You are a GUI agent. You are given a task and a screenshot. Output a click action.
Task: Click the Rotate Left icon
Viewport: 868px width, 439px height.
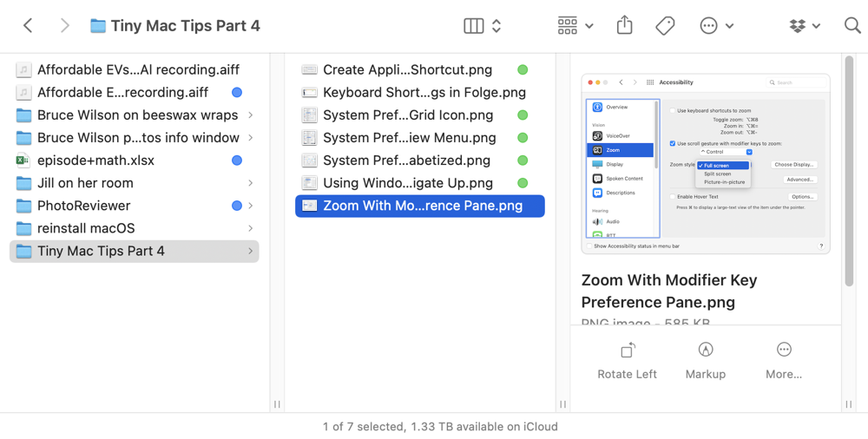627,351
